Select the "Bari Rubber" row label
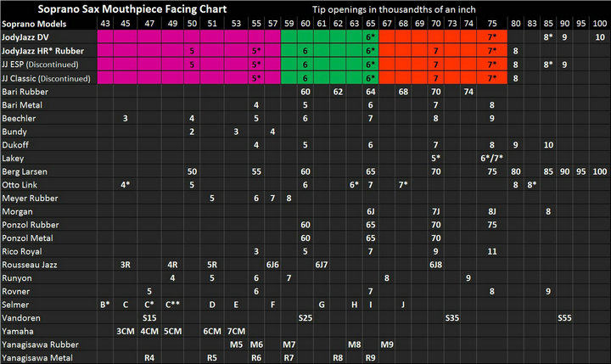611x364 pixels. [25, 92]
